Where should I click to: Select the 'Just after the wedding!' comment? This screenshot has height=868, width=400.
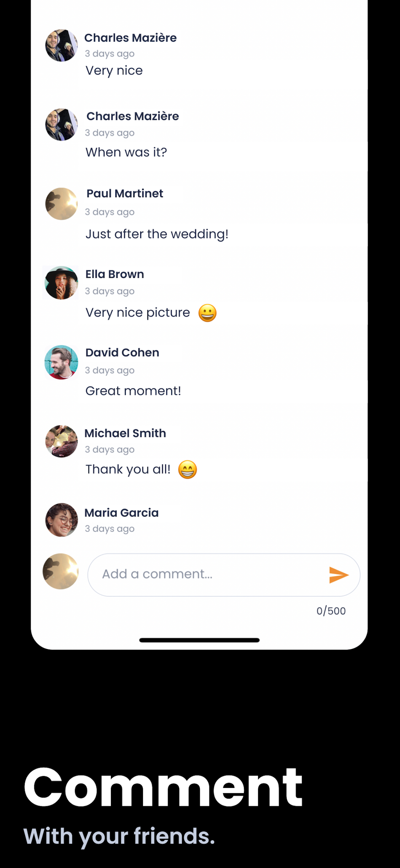pyautogui.click(x=157, y=234)
